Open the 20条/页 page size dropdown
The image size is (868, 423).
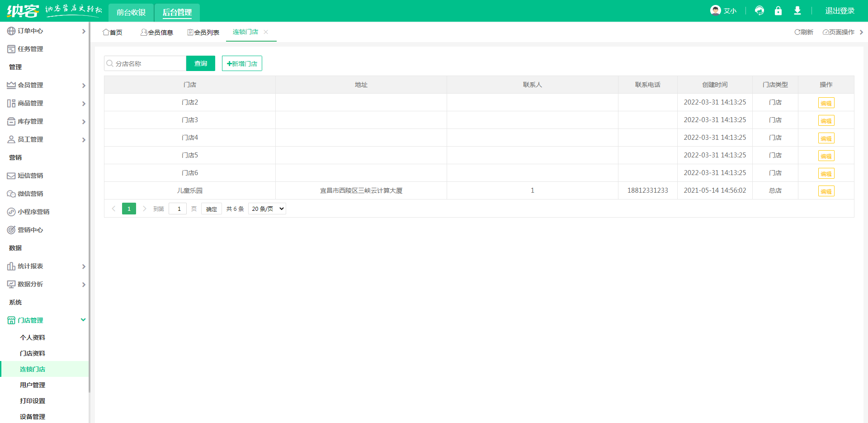267,209
